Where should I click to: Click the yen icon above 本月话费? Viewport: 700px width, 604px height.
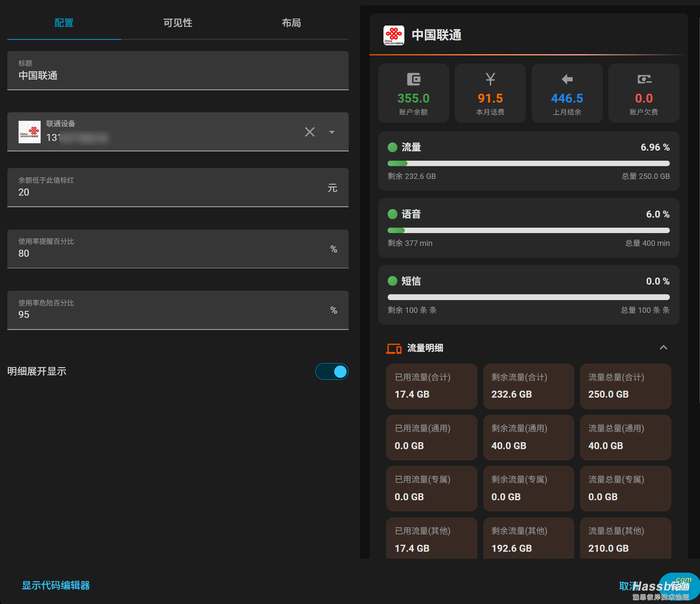[x=490, y=79]
